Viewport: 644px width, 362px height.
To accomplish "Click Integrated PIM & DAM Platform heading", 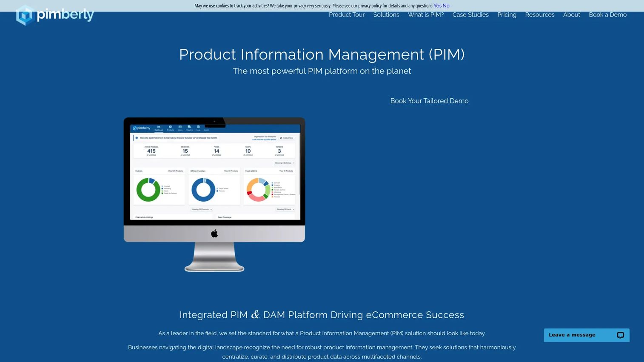I will 322,315.
